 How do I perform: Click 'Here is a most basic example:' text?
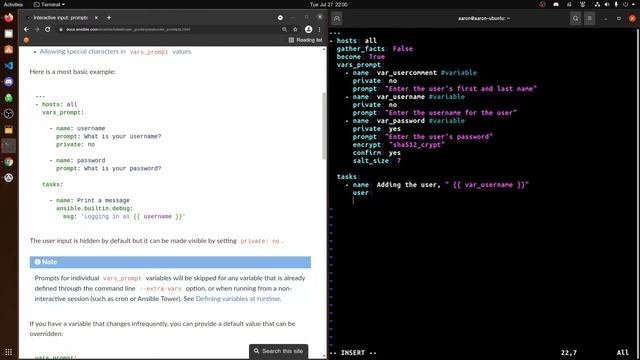(73, 72)
